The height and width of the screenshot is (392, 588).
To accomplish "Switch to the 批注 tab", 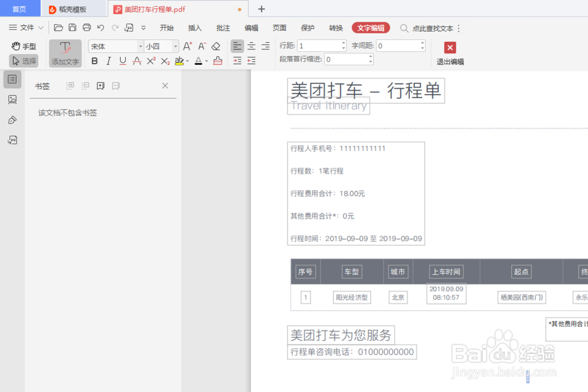I will click(223, 28).
